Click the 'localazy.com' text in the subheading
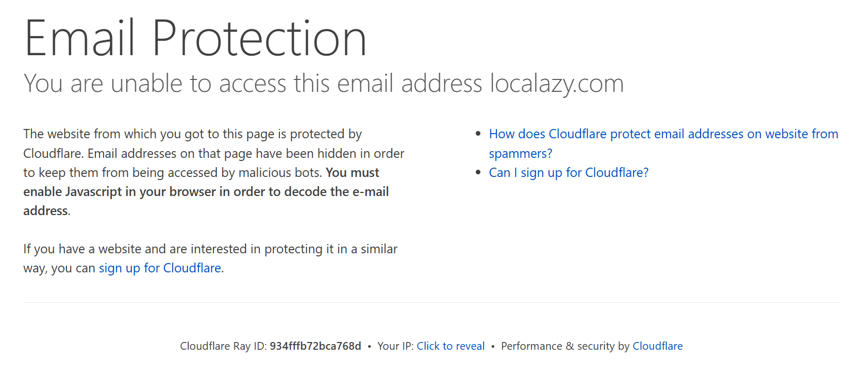The height and width of the screenshot is (374, 868). click(557, 84)
